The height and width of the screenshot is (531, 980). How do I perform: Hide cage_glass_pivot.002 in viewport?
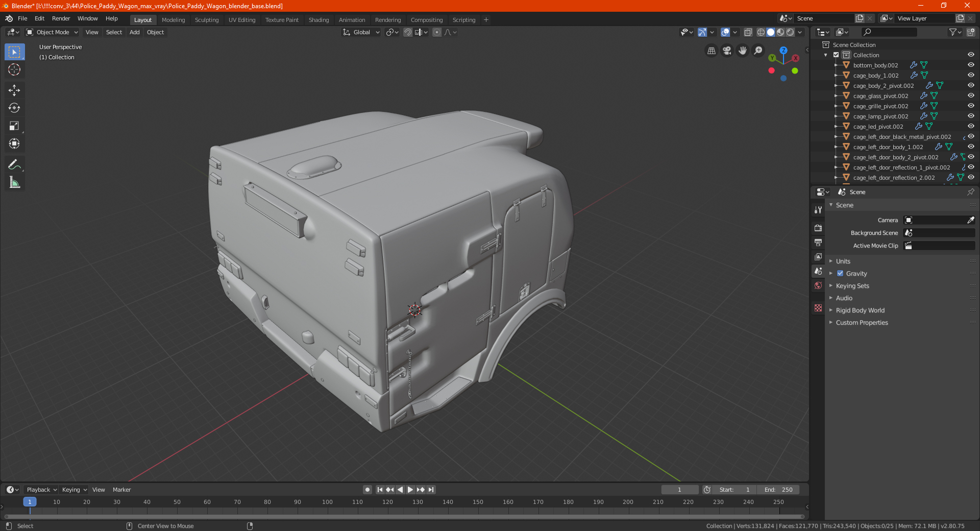tap(971, 95)
